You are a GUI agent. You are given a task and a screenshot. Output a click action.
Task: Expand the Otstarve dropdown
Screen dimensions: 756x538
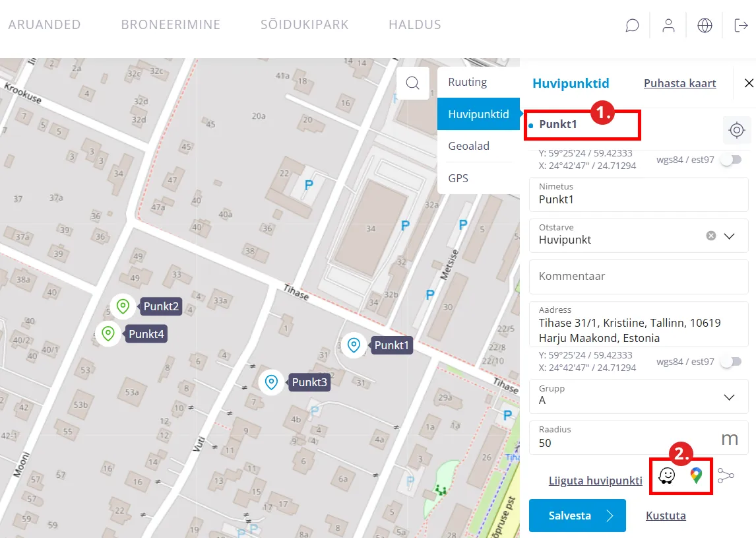729,236
